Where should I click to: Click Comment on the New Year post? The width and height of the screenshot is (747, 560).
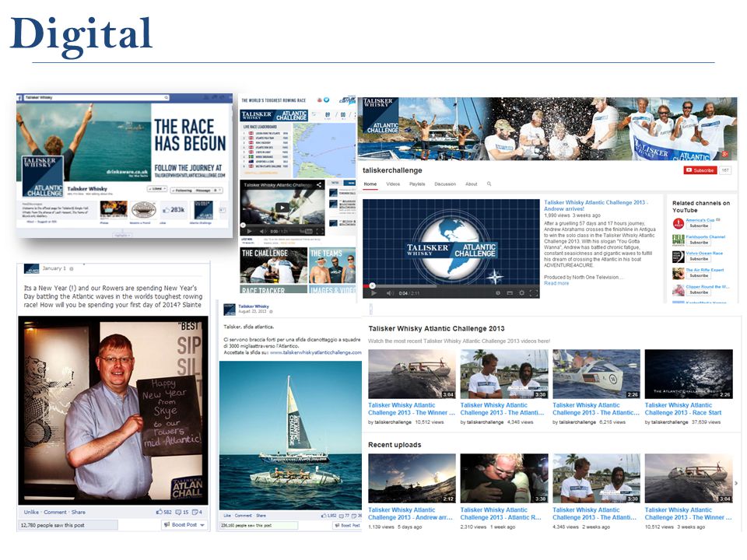coord(55,513)
